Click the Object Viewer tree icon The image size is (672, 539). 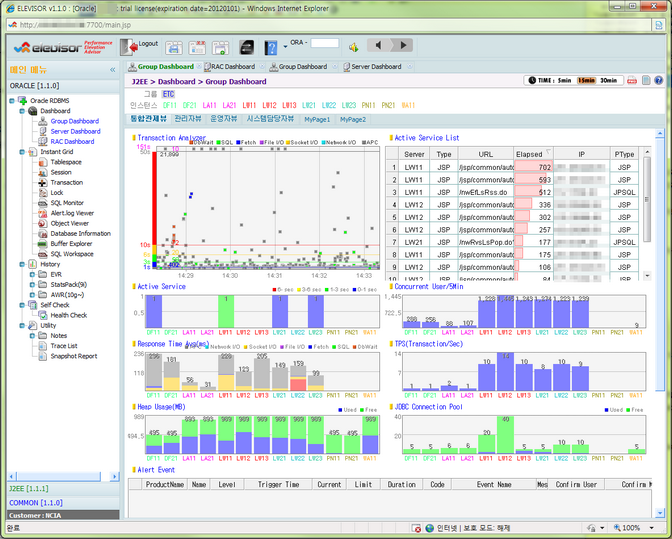click(43, 223)
